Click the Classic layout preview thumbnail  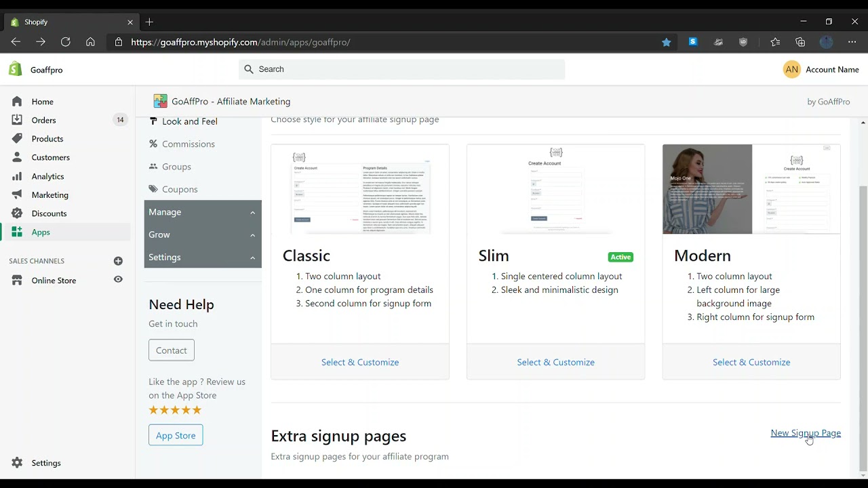[x=360, y=189]
